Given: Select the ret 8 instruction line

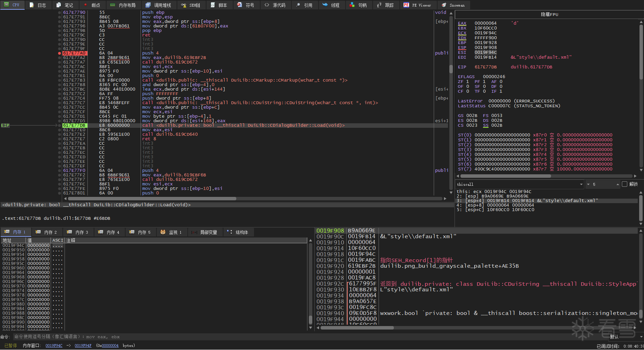Looking at the screenshot, I should click(255, 139).
